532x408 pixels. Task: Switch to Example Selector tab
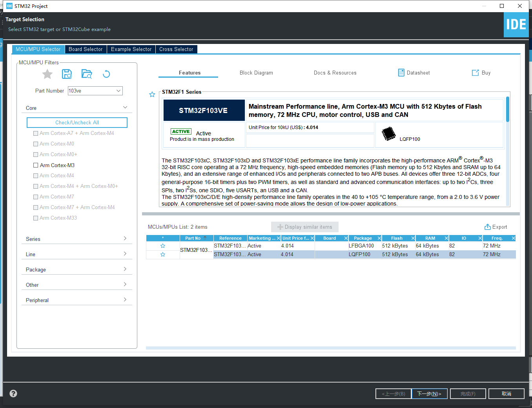(131, 49)
